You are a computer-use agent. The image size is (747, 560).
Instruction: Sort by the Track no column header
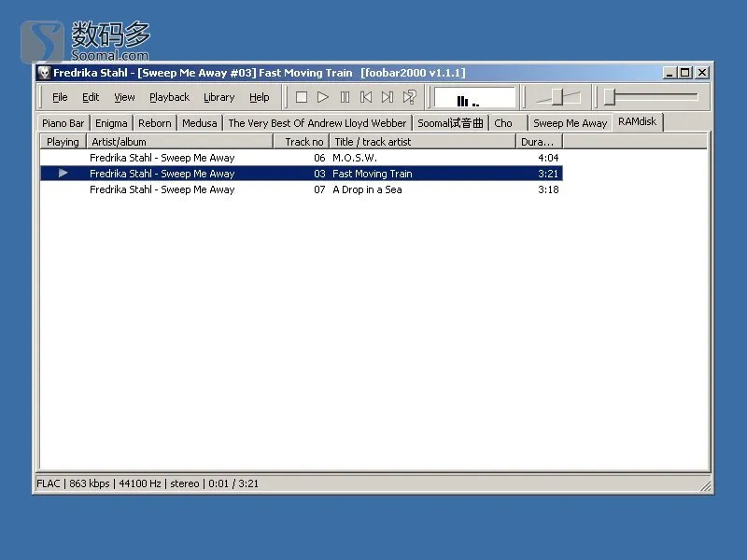tap(302, 142)
